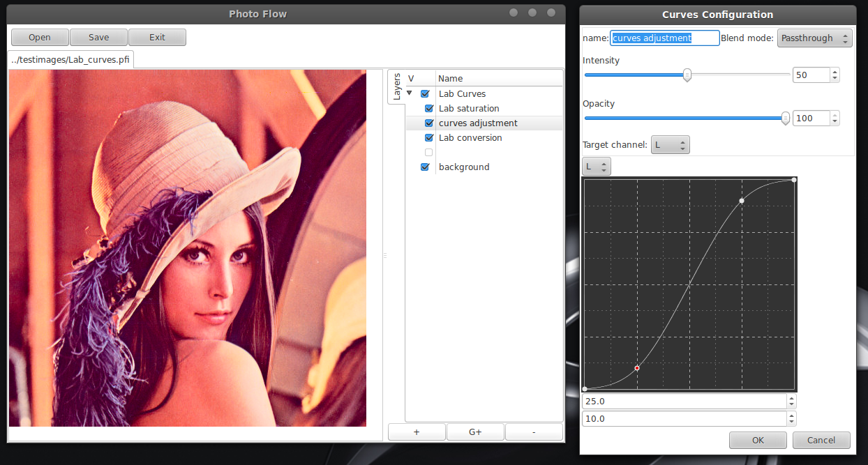Select the Lab Curves layer name
The image size is (868, 465).
pos(462,93)
